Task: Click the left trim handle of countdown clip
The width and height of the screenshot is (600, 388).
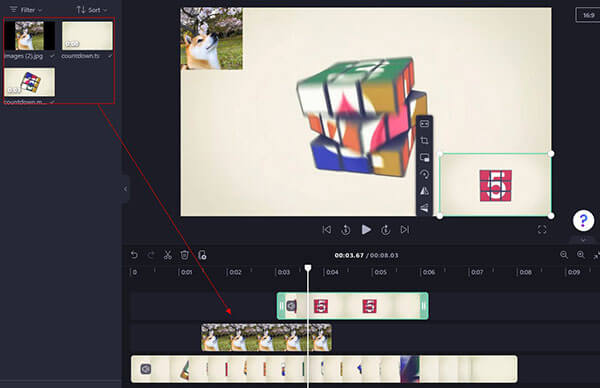Action: tap(281, 306)
